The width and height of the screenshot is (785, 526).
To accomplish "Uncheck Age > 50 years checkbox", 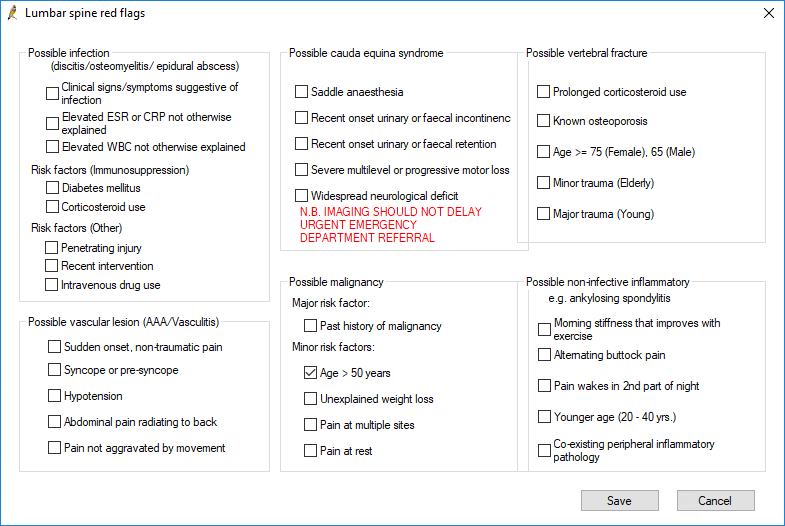I will point(311,373).
